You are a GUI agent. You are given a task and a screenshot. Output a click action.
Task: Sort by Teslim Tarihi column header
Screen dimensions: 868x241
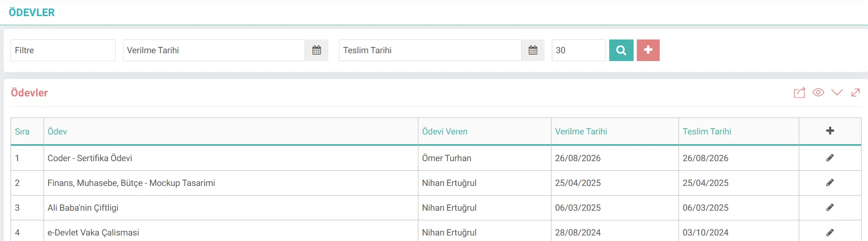tap(707, 131)
